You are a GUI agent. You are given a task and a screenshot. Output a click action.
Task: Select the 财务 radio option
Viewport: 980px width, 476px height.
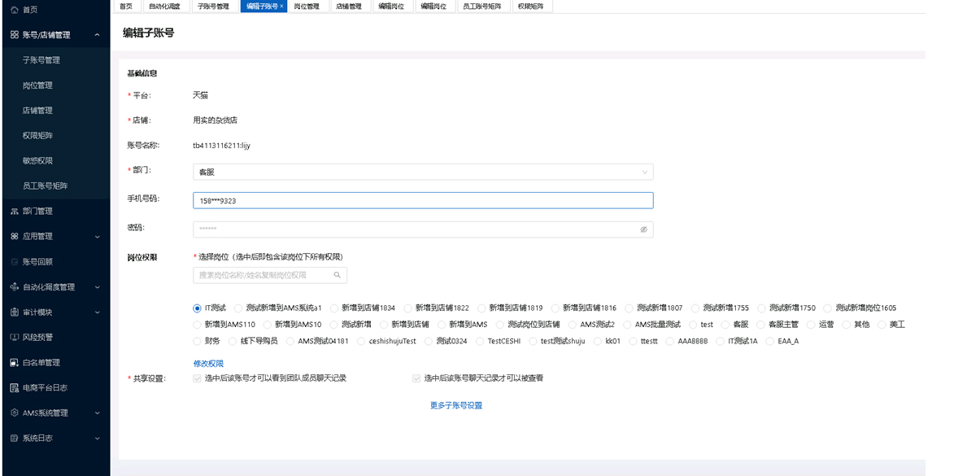198,341
